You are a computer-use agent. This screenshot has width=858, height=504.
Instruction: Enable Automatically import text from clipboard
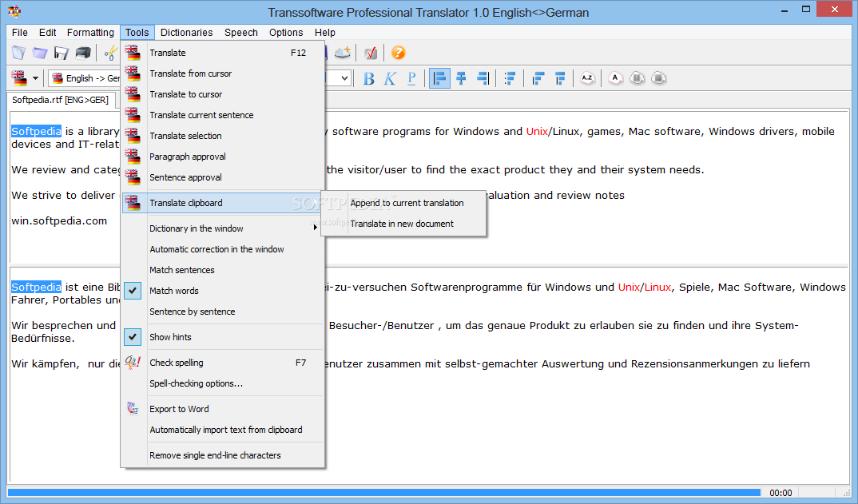(223, 430)
